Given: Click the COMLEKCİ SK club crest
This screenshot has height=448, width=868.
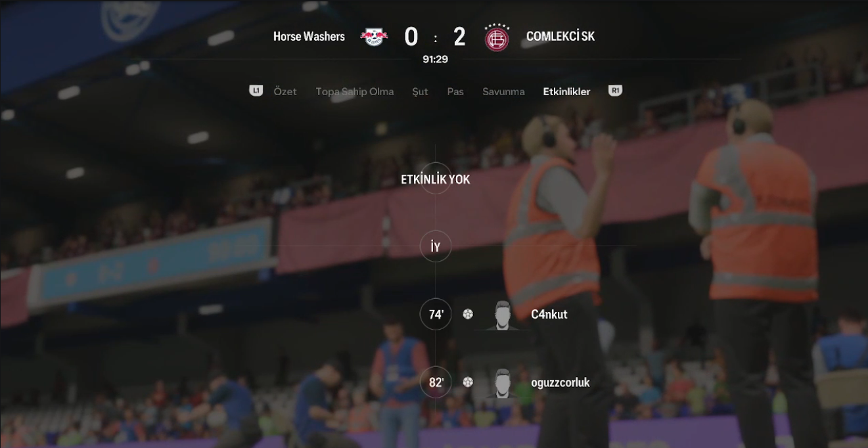Looking at the screenshot, I should 497,37.
